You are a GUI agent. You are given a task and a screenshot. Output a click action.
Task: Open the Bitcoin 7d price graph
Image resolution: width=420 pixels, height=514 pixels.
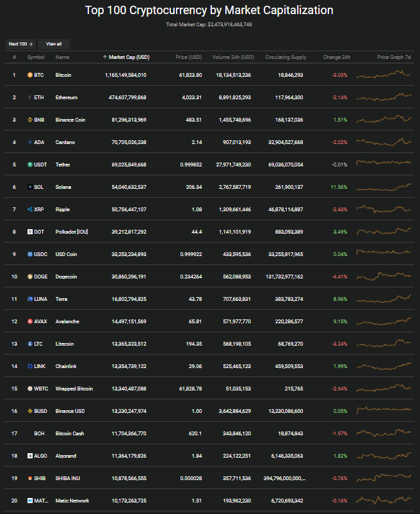384,74
